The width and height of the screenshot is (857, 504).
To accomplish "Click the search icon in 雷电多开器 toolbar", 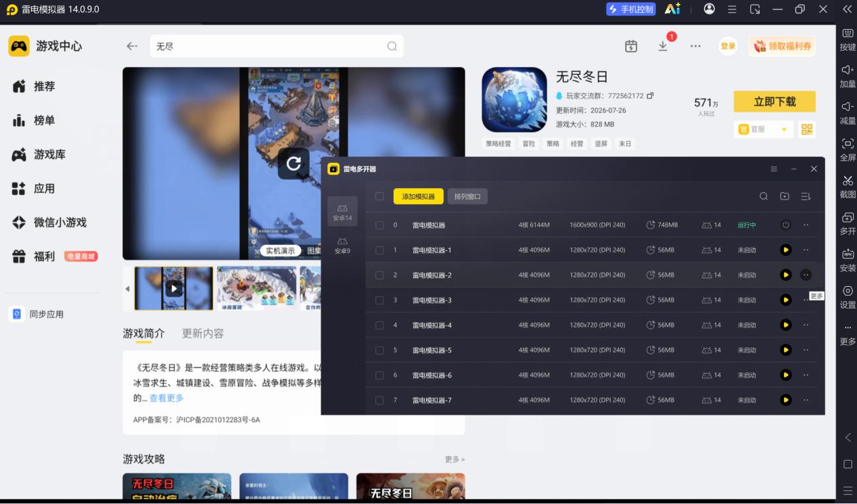I will click(x=764, y=196).
